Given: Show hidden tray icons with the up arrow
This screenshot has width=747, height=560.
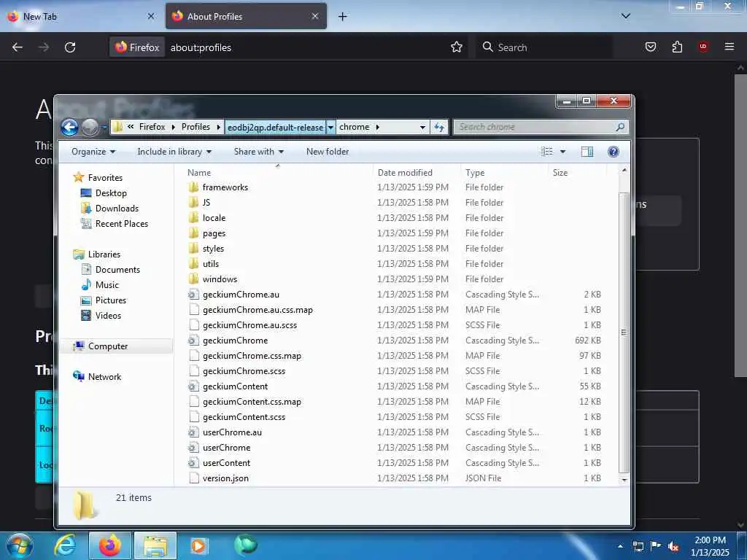Looking at the screenshot, I should pos(620,547).
